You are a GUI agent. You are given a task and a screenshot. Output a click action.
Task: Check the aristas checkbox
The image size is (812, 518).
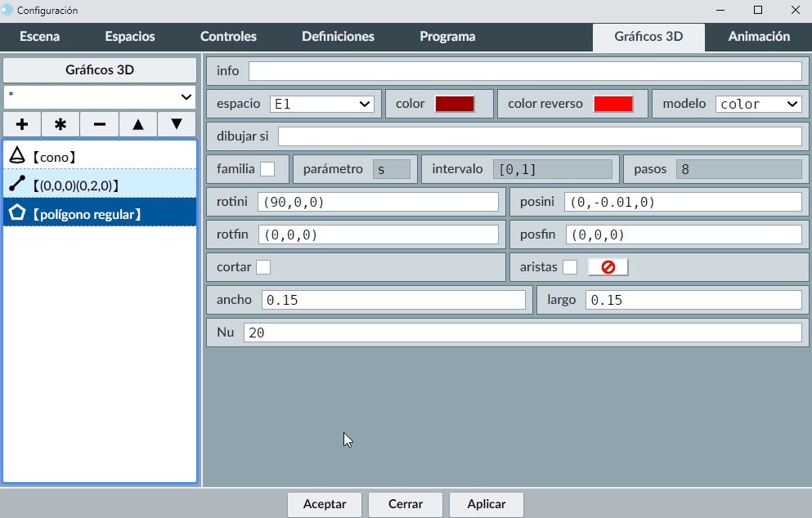[570, 267]
